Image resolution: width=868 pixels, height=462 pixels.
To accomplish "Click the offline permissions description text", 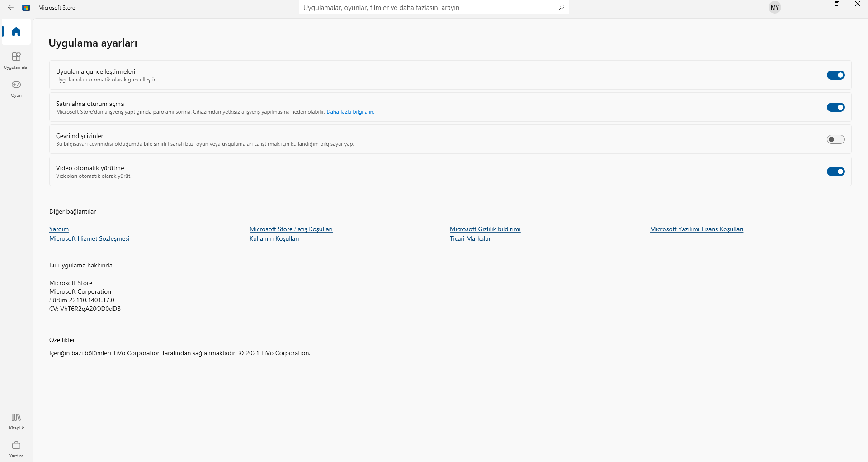I will pos(205,144).
